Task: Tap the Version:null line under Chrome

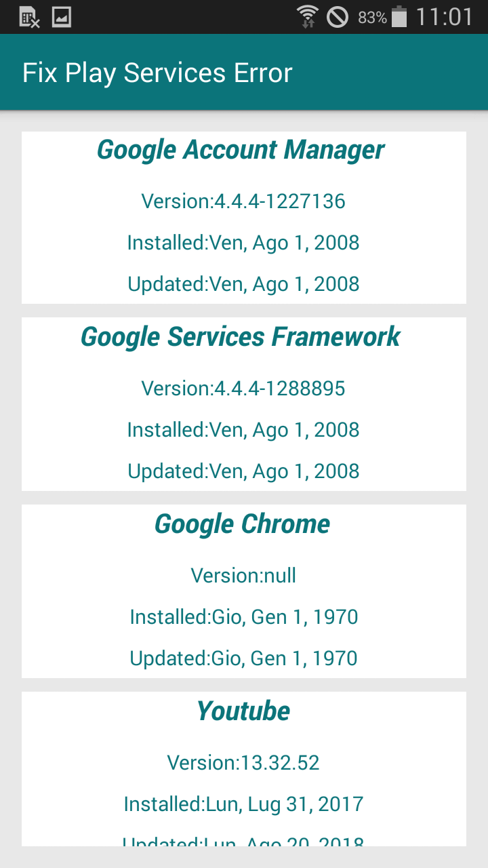Action: (243, 576)
